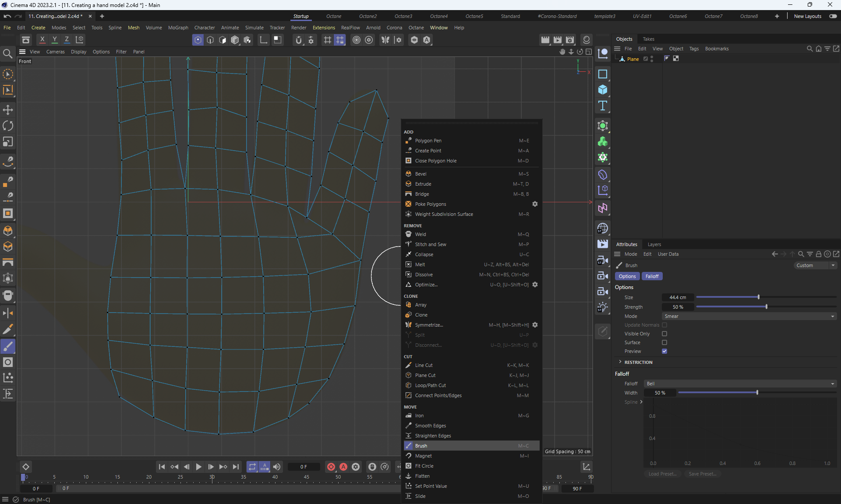Viewport: 841px width, 504px height.
Task: Enable the Visible Only checkbox
Action: [664, 334]
